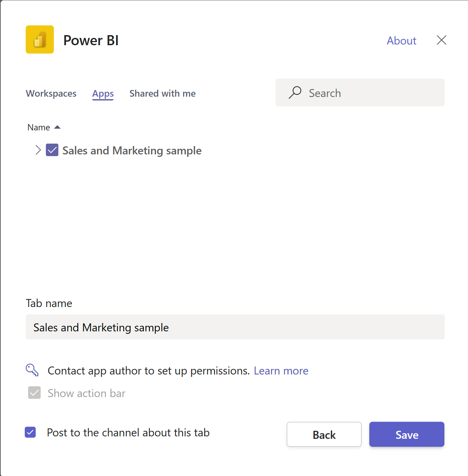Uncheck the Sales and Marketing sample checkbox

[x=52, y=150]
